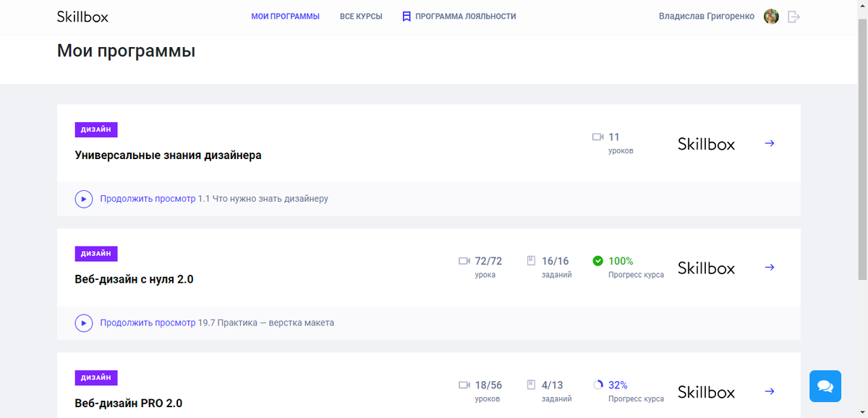Click the 11 уроков count

pyautogui.click(x=621, y=142)
